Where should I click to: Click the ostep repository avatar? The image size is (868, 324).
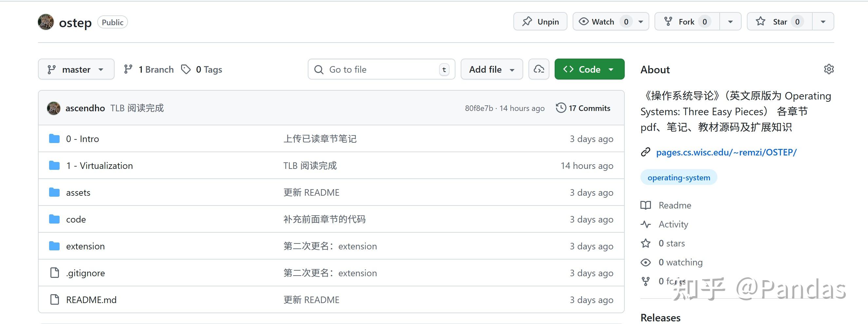pos(46,22)
